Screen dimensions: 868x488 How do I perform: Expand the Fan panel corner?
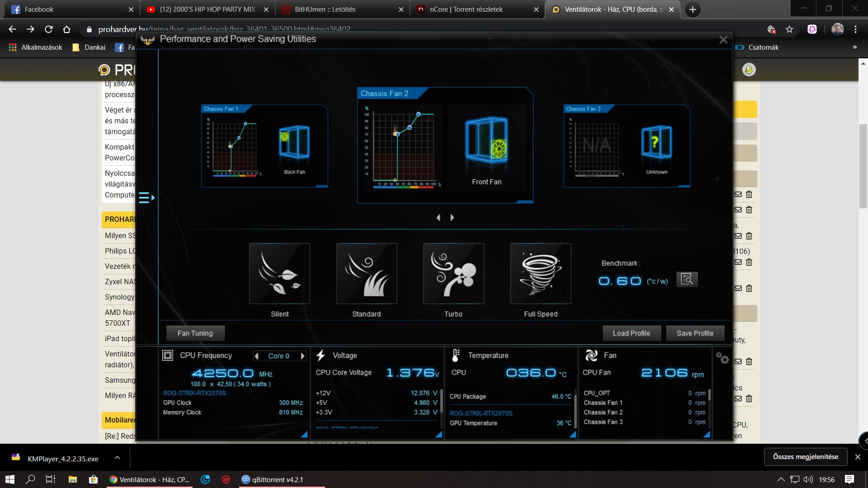[707, 434]
